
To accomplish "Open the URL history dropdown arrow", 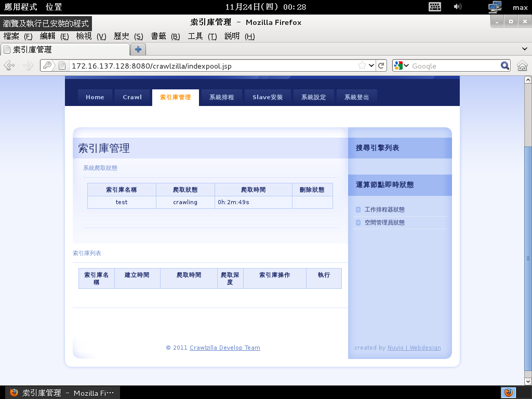I will (371, 65).
